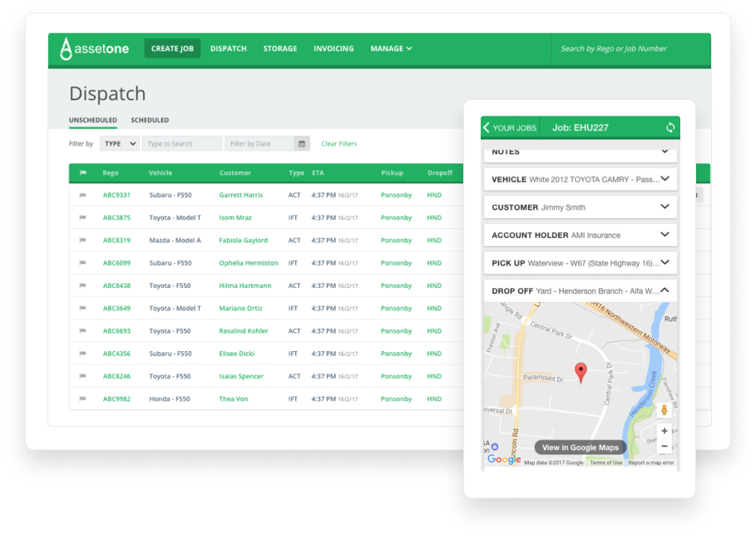Flag the ABC4356 row
Image resolution: width=756 pixels, height=536 pixels.
click(x=83, y=354)
